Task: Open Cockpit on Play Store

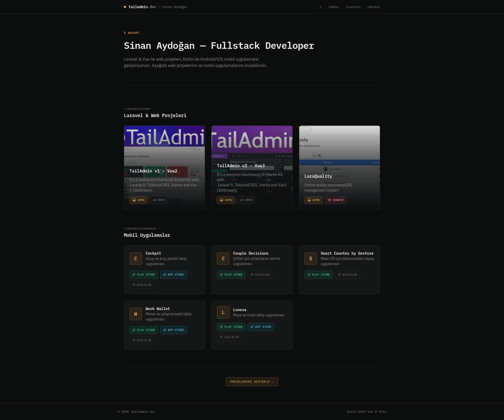Action: 144,275
